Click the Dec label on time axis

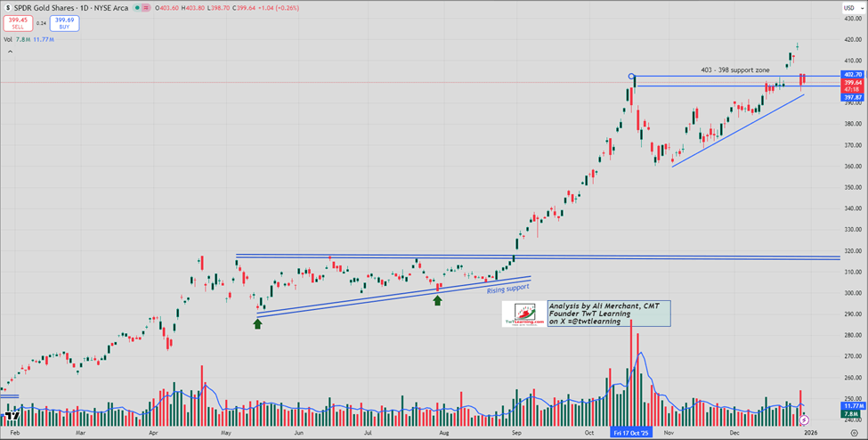point(734,431)
